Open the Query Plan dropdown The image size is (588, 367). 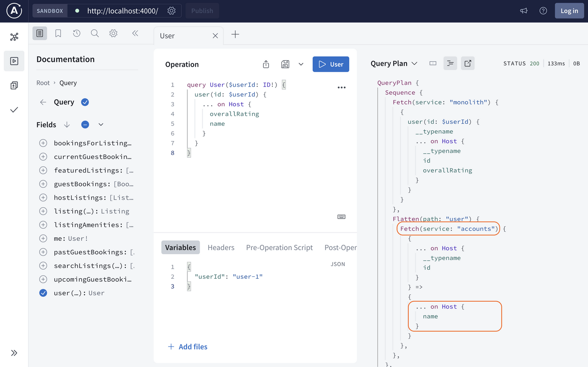coord(415,63)
